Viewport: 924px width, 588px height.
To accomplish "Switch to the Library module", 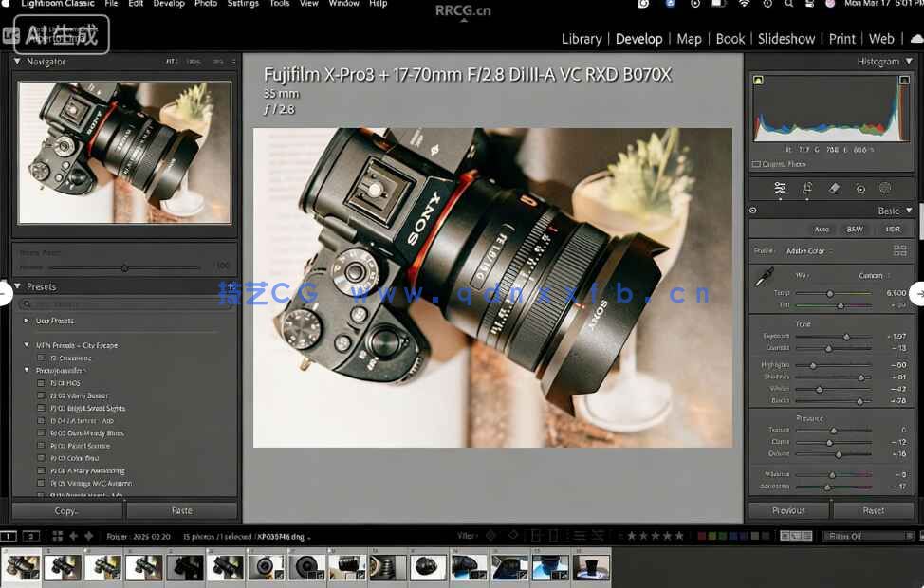I will [x=582, y=39].
